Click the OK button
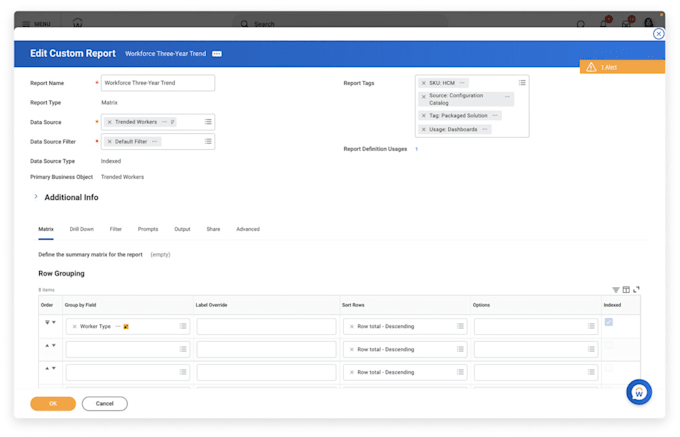 (x=52, y=404)
